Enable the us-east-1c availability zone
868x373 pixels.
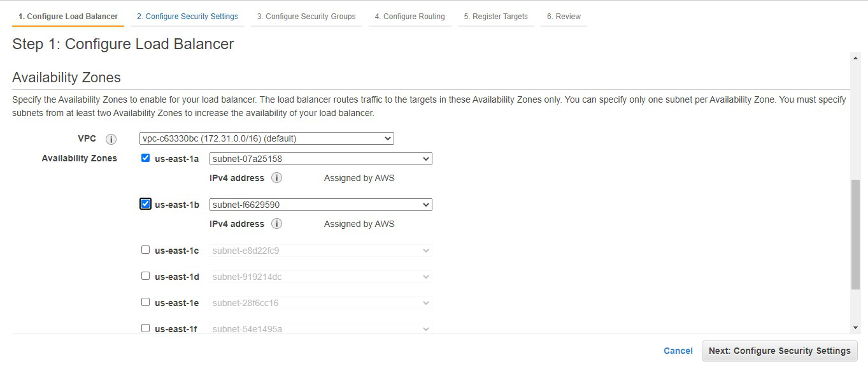point(145,250)
